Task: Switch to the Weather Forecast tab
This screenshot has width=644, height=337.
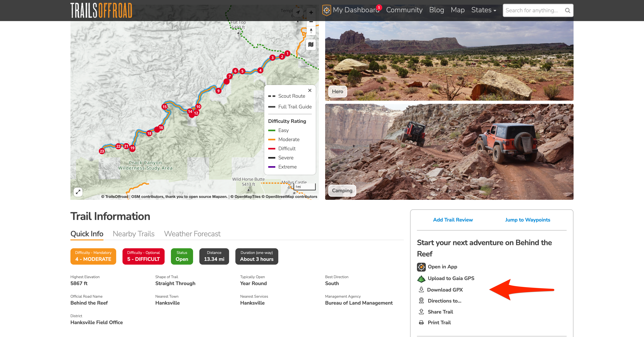Action: [192, 234]
